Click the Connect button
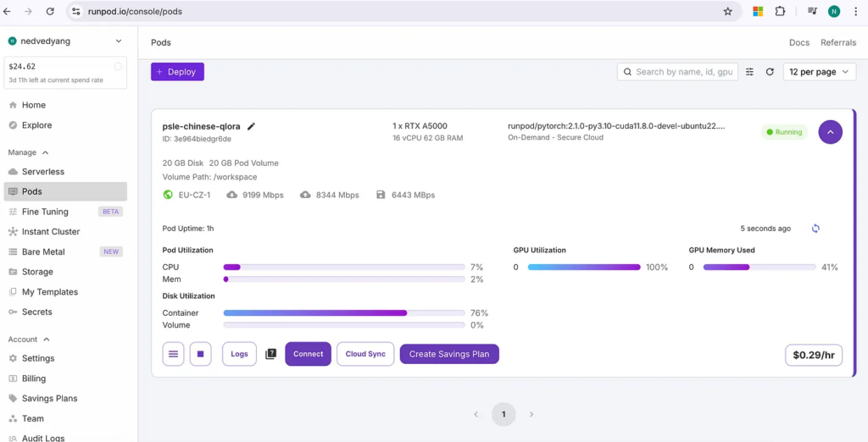868x442 pixels. point(309,354)
